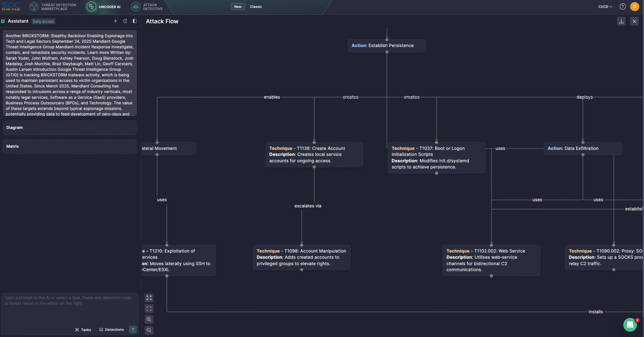Screen dimensions: 644x337
Task: Click the Detections button
Action: tap(111, 329)
